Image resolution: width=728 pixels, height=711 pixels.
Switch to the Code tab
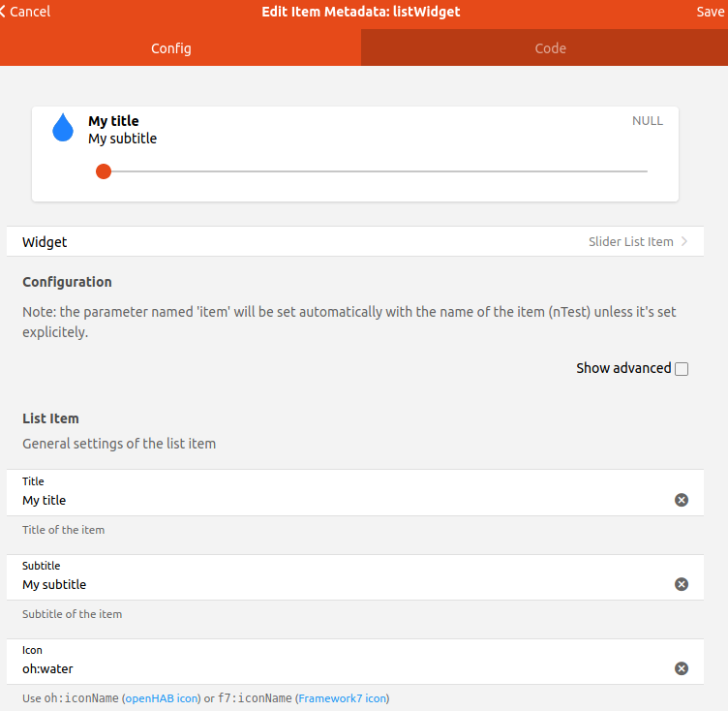click(550, 48)
